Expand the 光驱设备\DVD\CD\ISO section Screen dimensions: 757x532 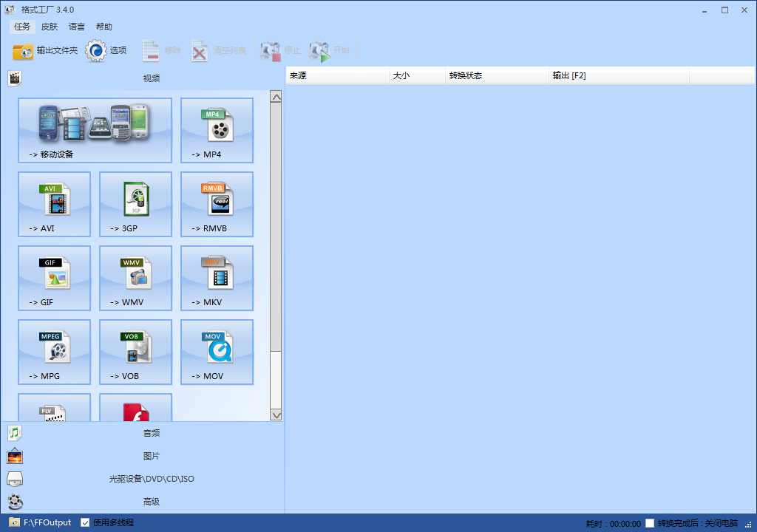[x=144, y=479]
